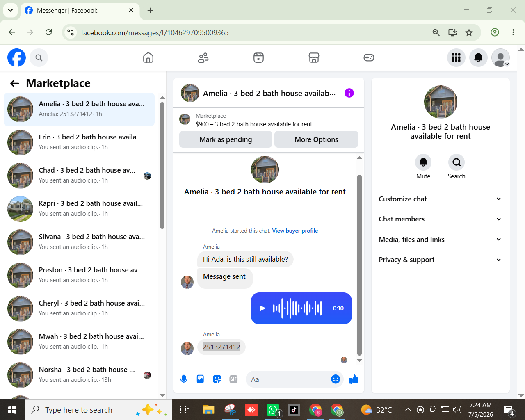Open TikTok from the taskbar
Screen dimensions: 525x420
[294, 410]
